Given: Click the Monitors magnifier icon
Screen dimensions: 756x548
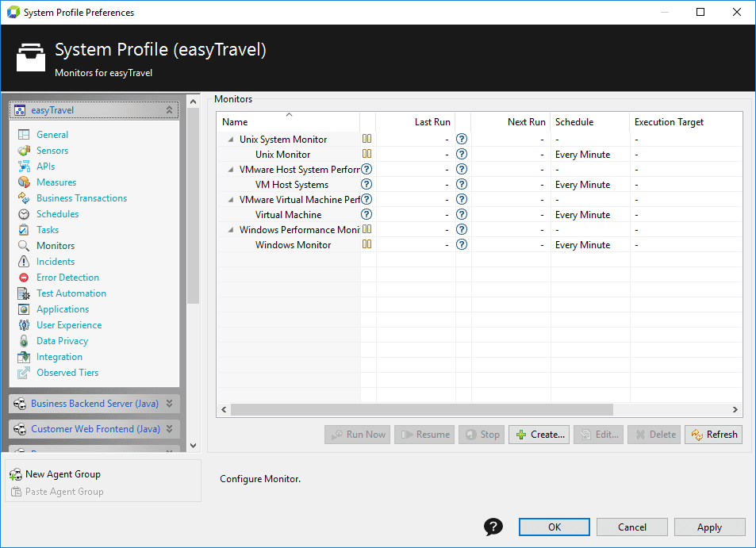Looking at the screenshot, I should coord(24,246).
